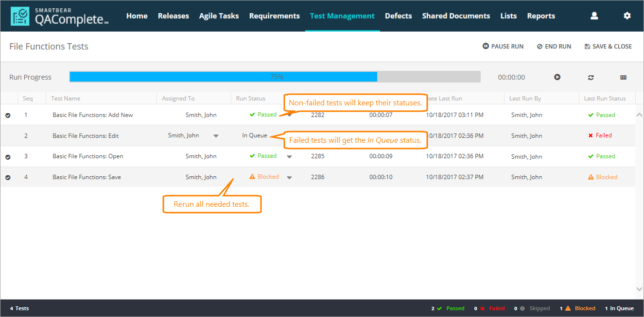Toggle the check circle for test 3
Screen dimensions: 644x317
8,157
